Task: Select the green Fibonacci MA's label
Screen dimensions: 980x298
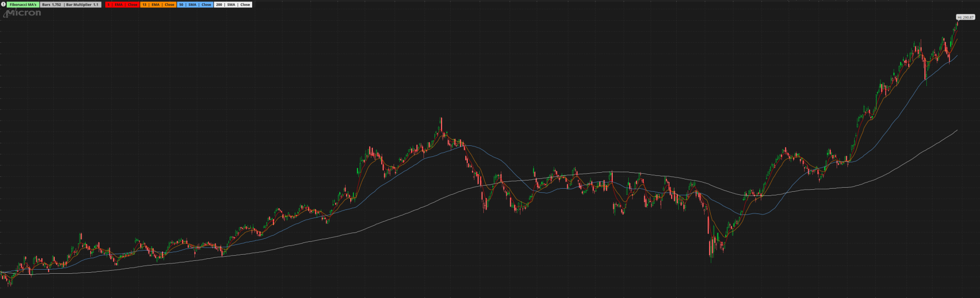Action: 23,5
